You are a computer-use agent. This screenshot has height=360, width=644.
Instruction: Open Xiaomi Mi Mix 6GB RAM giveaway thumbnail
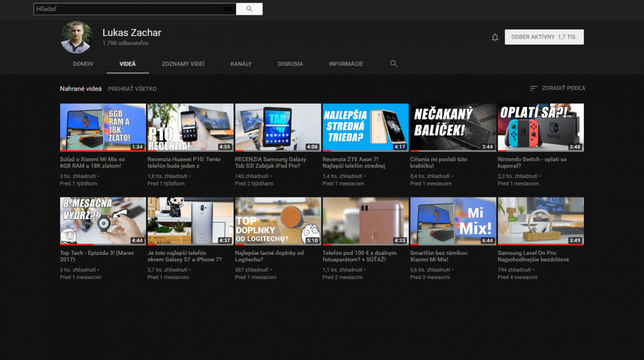[103, 128]
